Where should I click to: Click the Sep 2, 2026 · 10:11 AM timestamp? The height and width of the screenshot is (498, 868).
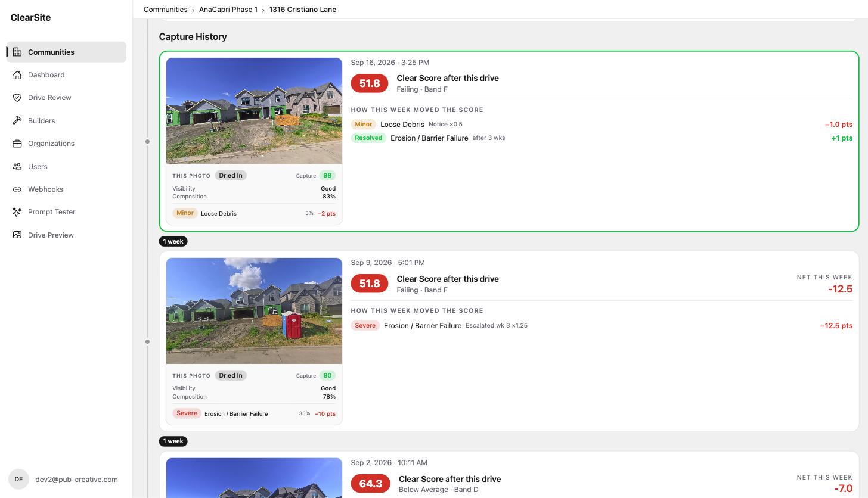pos(389,463)
